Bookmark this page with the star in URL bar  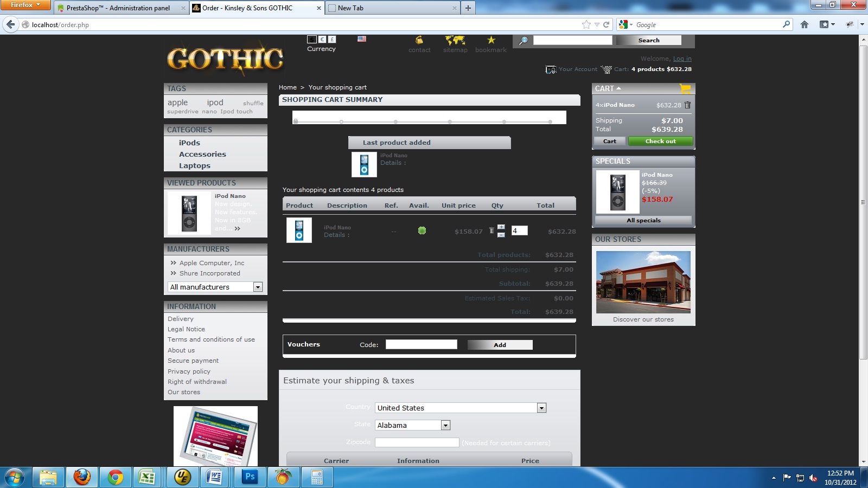tap(586, 24)
